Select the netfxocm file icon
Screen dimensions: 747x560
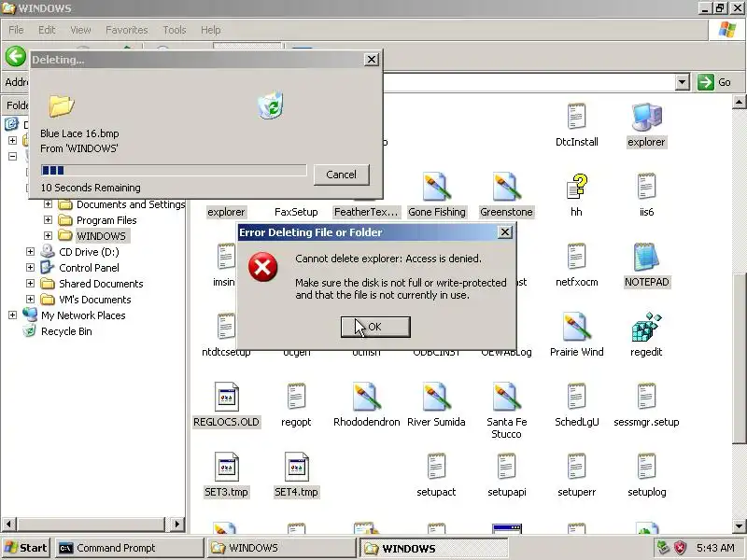pyautogui.click(x=576, y=256)
